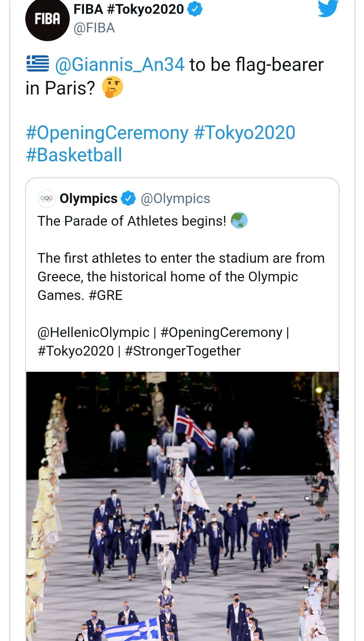Open the @Olympics handle
The width and height of the screenshot is (364, 641).
[175, 198]
